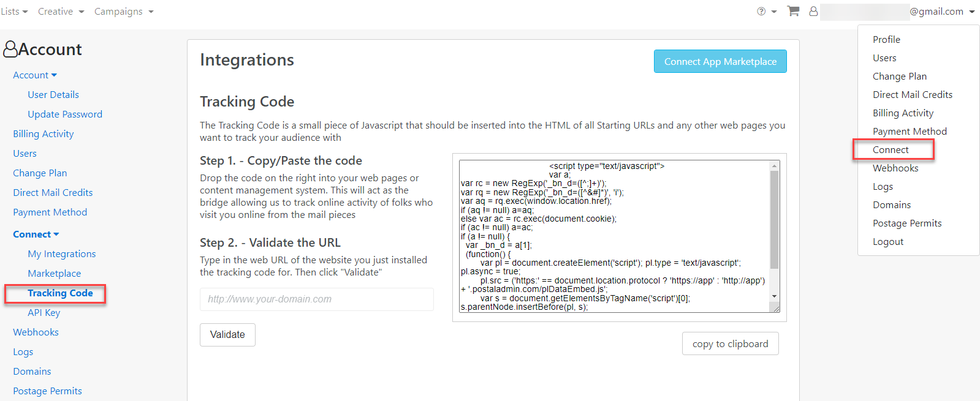Open the API Key page in the sidebar
The height and width of the screenshot is (401, 980).
coord(44,312)
